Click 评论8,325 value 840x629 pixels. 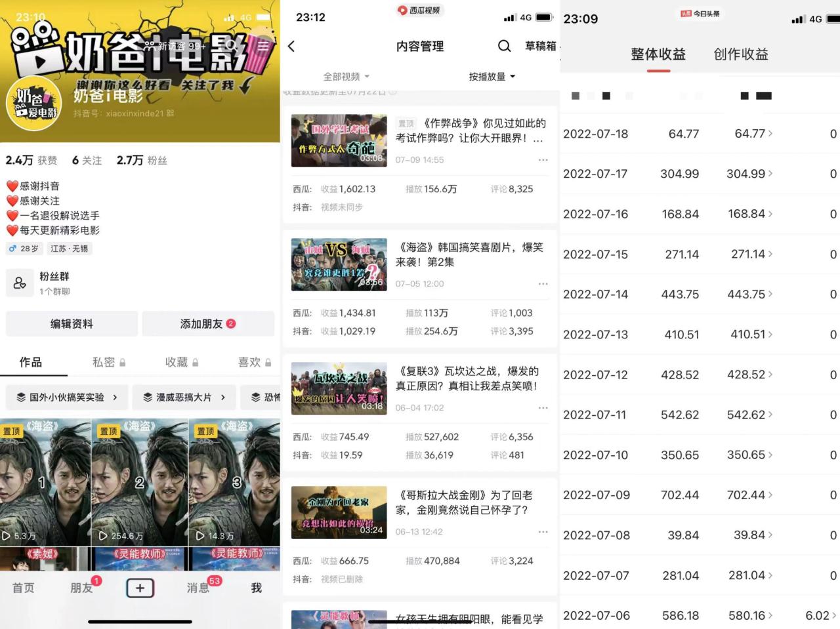pos(512,189)
